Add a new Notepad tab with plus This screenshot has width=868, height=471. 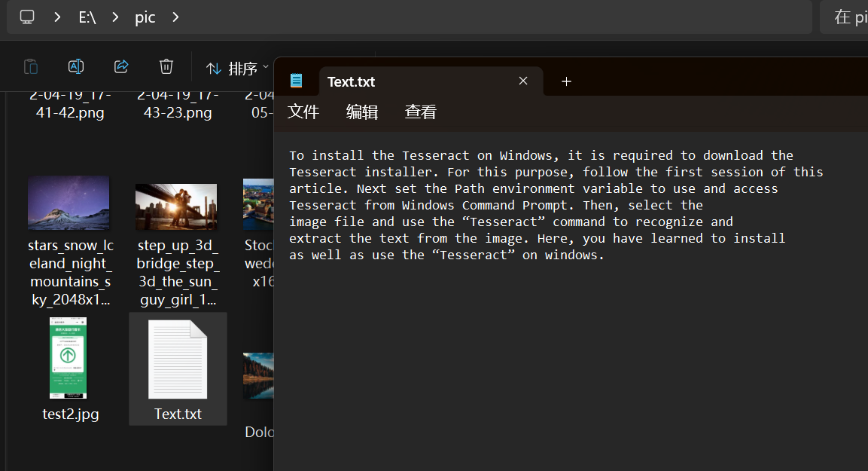pos(566,81)
